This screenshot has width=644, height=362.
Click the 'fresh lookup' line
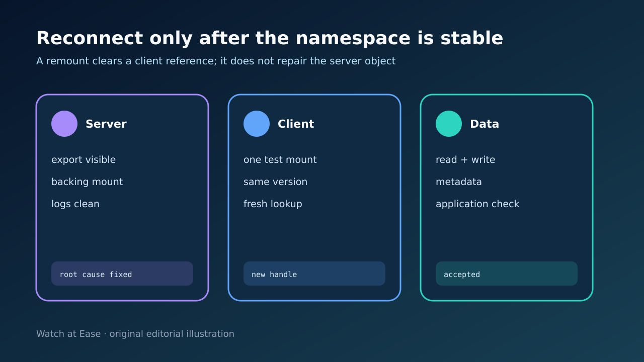pyautogui.click(x=273, y=204)
